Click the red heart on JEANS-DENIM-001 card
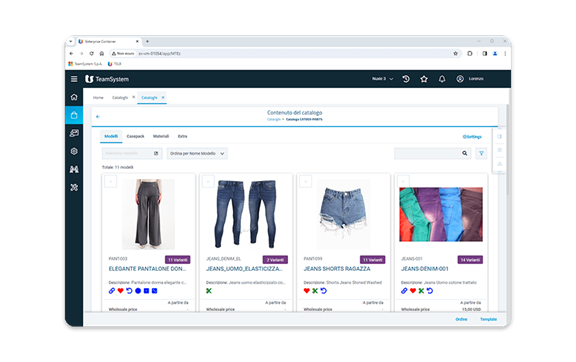576x362 pixels. [413, 291]
